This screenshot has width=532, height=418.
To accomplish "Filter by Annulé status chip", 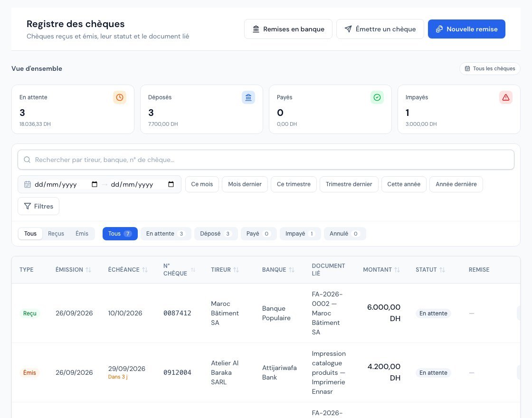I will click(x=345, y=234).
